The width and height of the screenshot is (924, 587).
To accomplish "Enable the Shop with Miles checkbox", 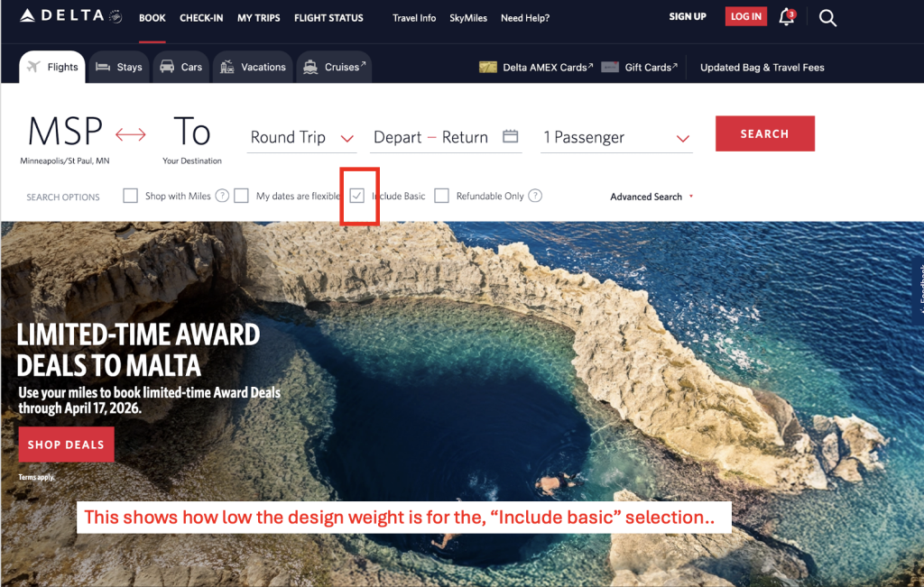I will click(x=131, y=196).
